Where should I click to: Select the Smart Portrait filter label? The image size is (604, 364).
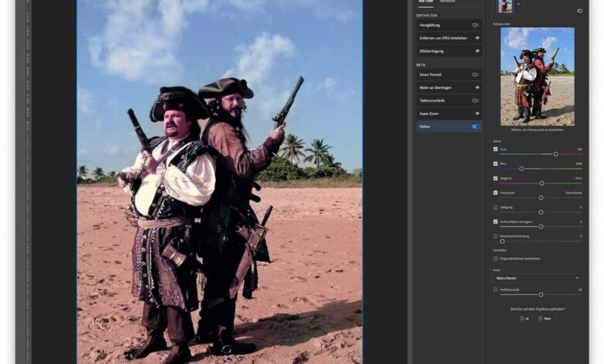[x=431, y=74]
